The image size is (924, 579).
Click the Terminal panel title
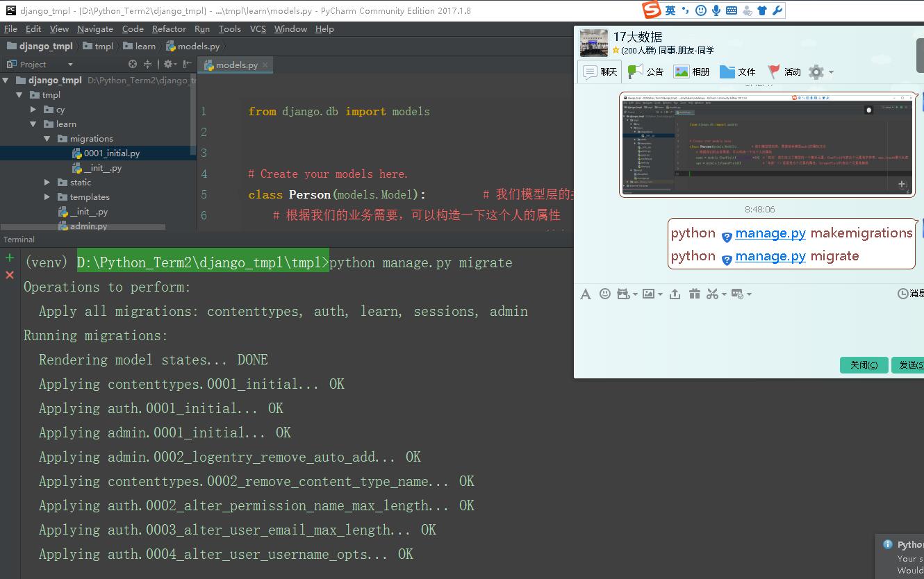click(19, 240)
